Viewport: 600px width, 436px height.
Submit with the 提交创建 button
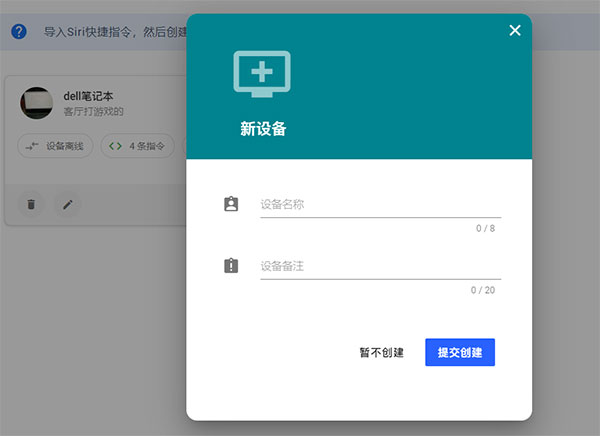pos(460,352)
